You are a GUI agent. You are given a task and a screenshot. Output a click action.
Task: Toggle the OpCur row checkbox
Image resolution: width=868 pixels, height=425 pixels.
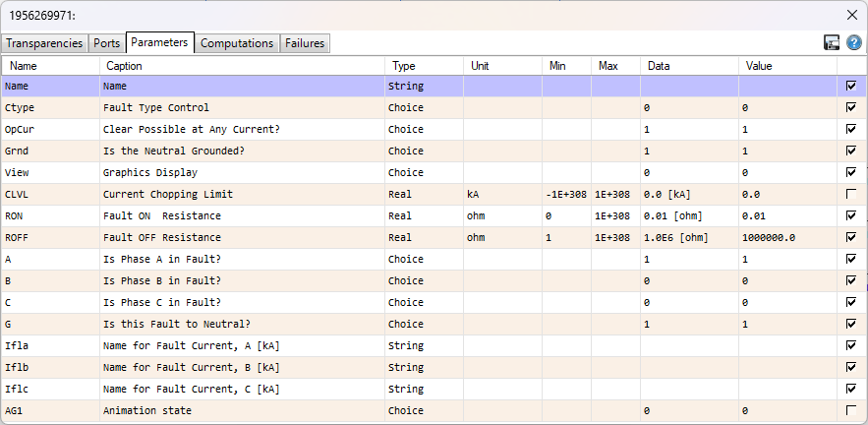coord(851,129)
